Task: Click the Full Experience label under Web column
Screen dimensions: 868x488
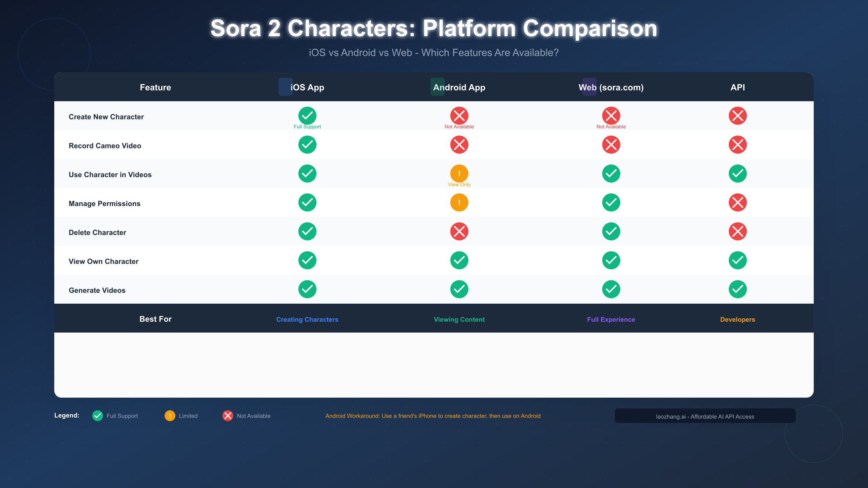Action: [611, 319]
